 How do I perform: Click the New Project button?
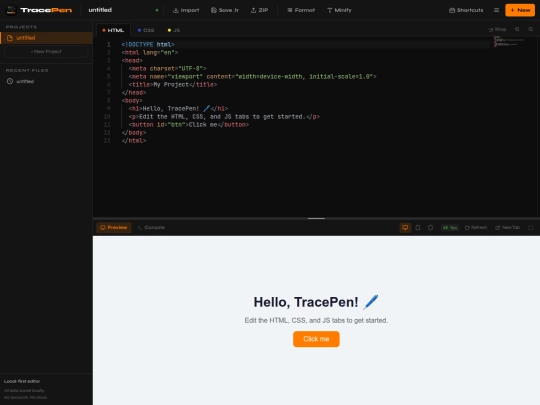pyautogui.click(x=46, y=52)
